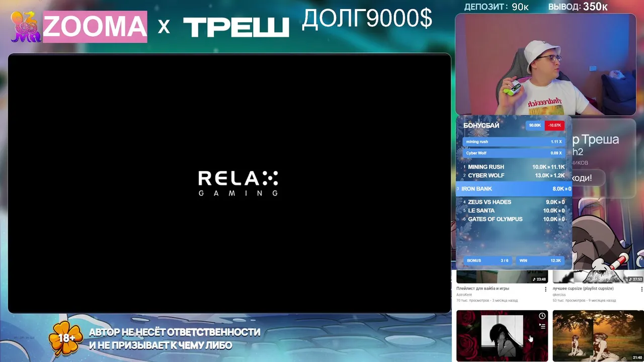
Task: Open the three-dot menu for лучшее cupsize video
Action: (x=641, y=289)
